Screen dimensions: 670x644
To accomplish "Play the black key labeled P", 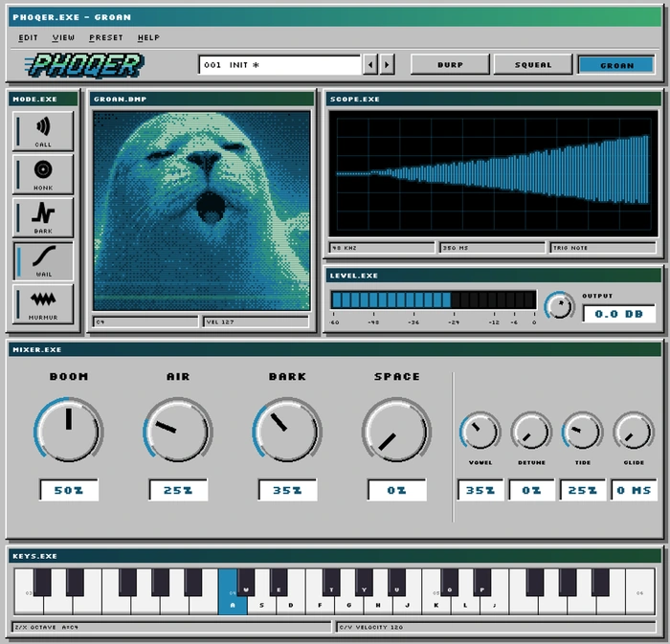I will (482, 583).
